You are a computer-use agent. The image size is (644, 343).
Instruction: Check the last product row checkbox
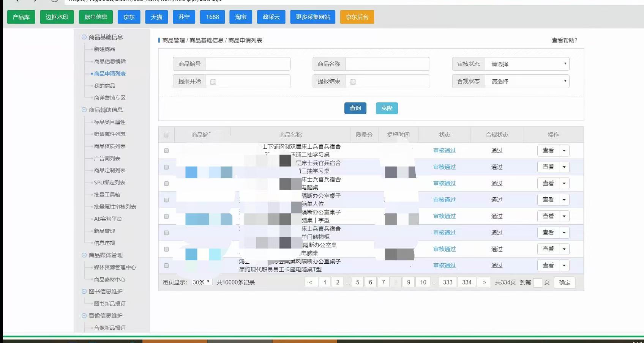pos(166,266)
